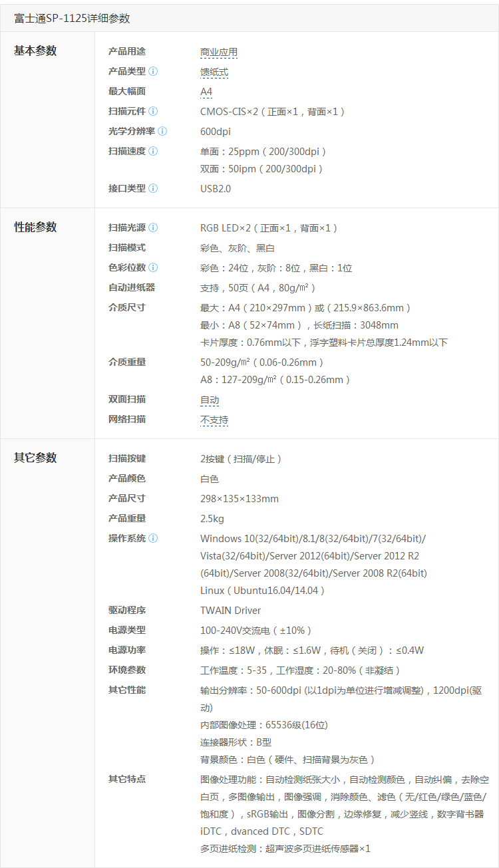Screen dimensions: 499x868
Task: Click the info icon beside 操作系统
Action: (x=153, y=538)
